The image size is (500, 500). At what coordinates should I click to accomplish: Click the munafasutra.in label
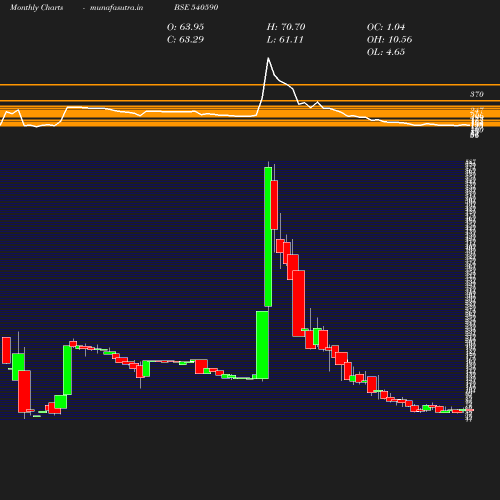coord(116,8)
